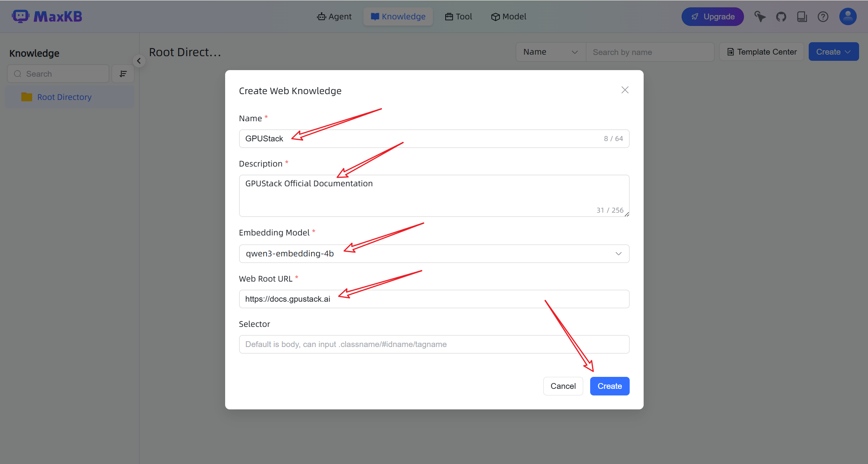The height and width of the screenshot is (464, 868).
Task: Click the user avatar icon
Action: pyautogui.click(x=847, y=17)
